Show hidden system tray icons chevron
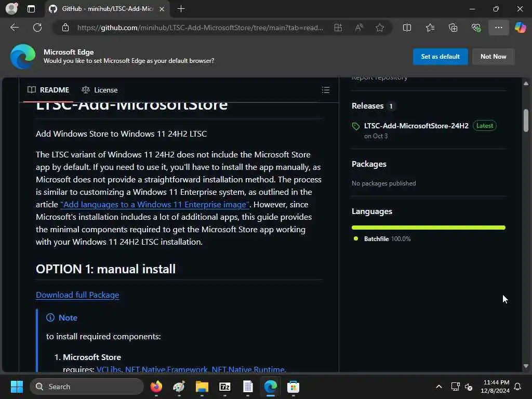The width and height of the screenshot is (532, 399). coord(438,387)
